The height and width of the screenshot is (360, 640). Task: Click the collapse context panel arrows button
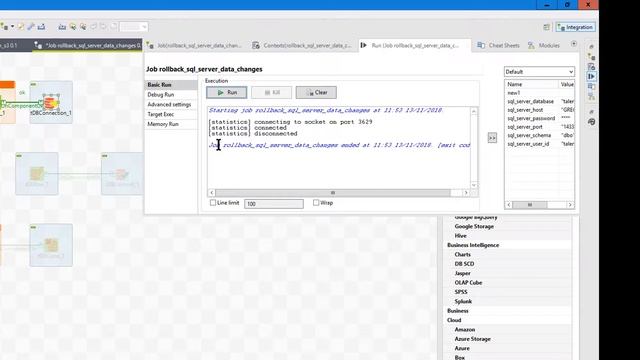[x=492, y=138]
